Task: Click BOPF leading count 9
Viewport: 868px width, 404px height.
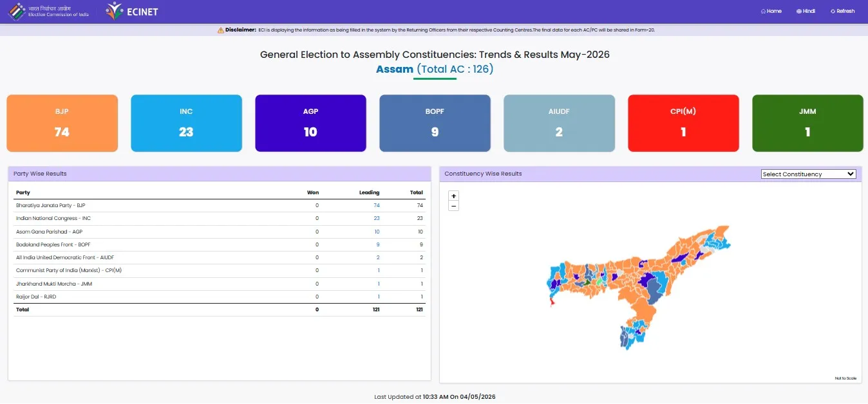Action: pos(378,244)
